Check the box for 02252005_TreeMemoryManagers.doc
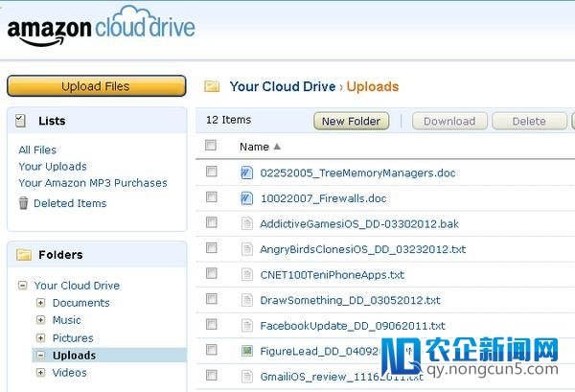 pos(212,173)
